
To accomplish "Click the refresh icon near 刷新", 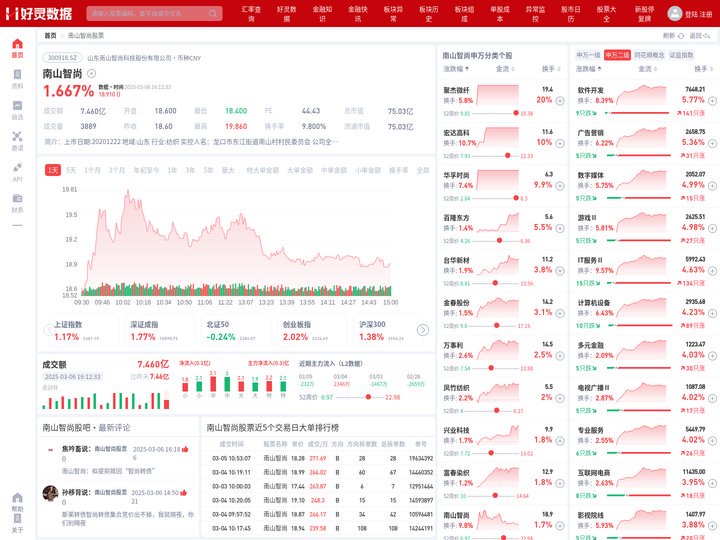I will tap(681, 36).
